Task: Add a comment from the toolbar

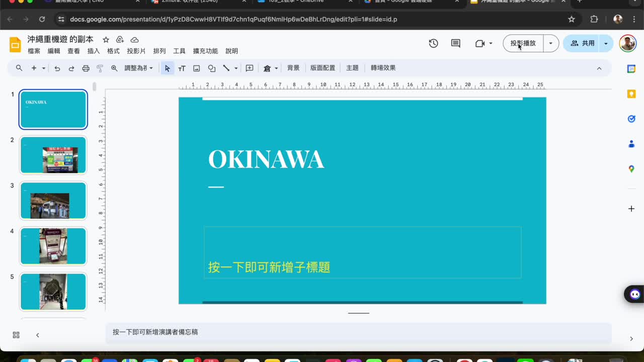Action: tap(250, 68)
